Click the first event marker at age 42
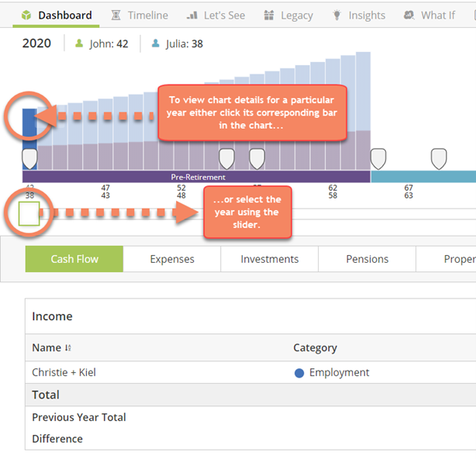476x459 pixels. [x=29, y=158]
